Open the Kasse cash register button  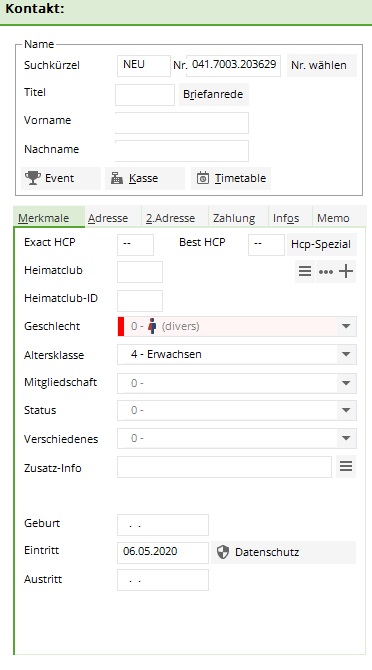pyautogui.click(x=145, y=178)
